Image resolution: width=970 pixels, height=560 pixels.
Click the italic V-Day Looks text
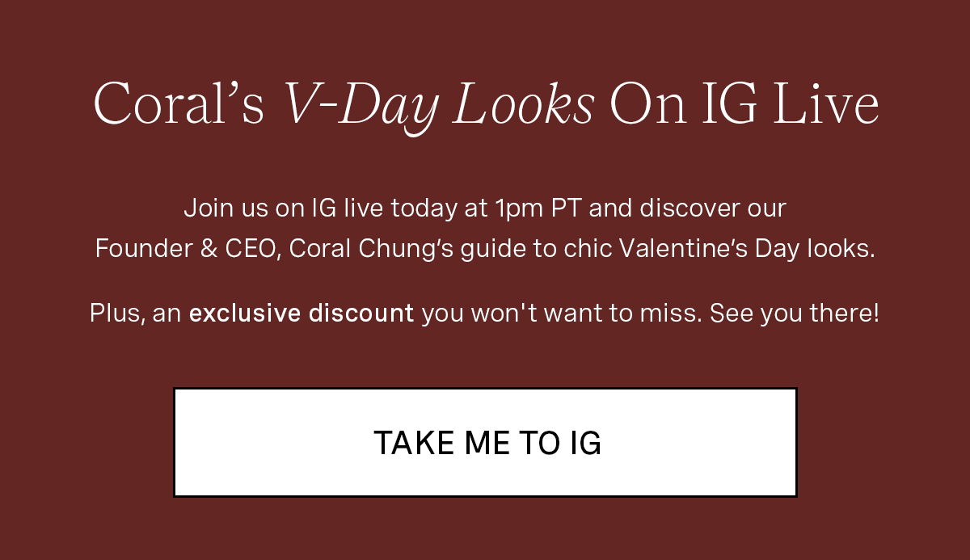(439, 107)
